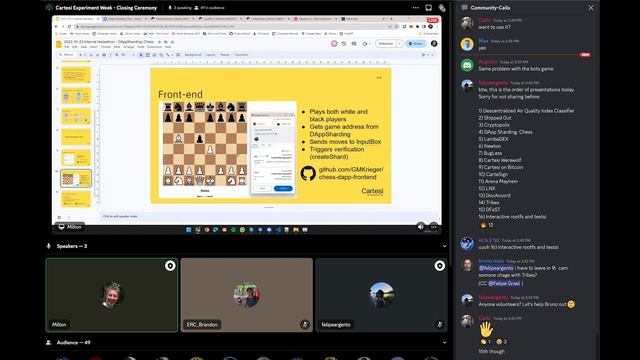This screenshot has height=360, width=640.
Task: Open Google Slides Help menu
Action: tap(168, 47)
